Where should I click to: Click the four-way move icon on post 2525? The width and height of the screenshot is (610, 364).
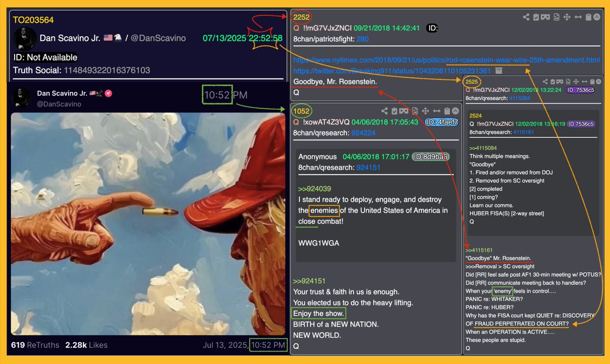576,82
